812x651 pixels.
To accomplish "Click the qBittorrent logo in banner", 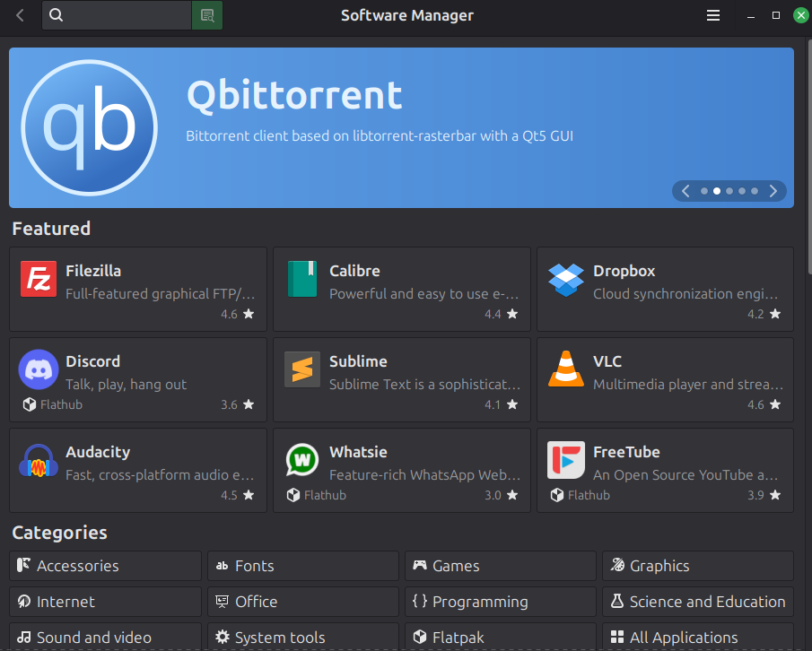I will 90,128.
